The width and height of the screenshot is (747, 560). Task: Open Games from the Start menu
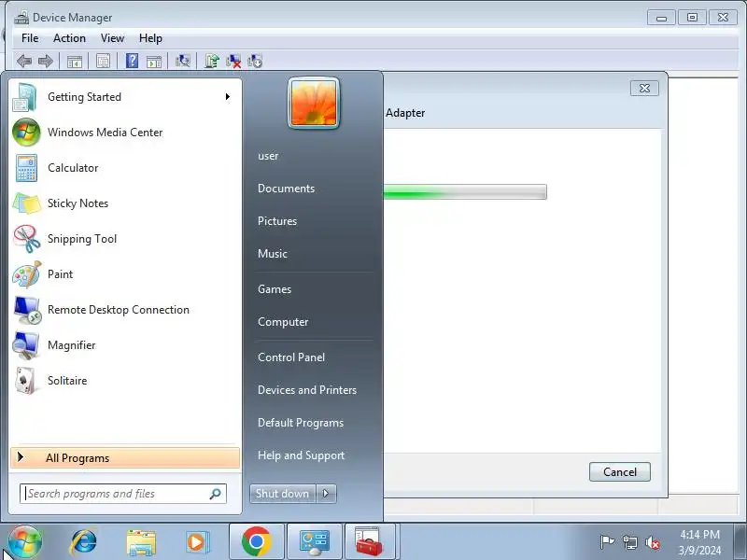[x=275, y=289]
